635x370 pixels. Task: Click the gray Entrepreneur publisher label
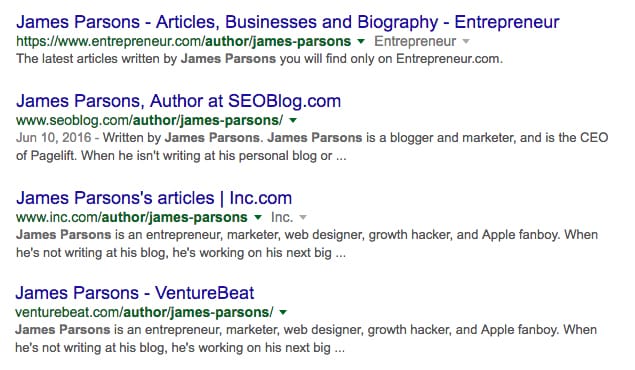click(415, 41)
